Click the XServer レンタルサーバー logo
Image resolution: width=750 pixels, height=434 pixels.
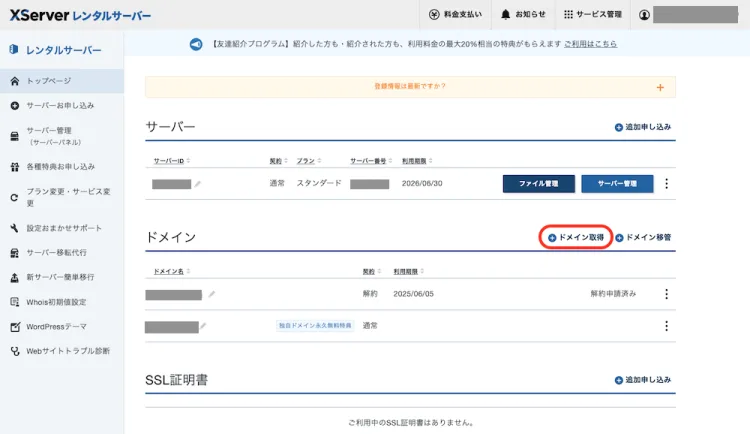[x=80, y=15]
